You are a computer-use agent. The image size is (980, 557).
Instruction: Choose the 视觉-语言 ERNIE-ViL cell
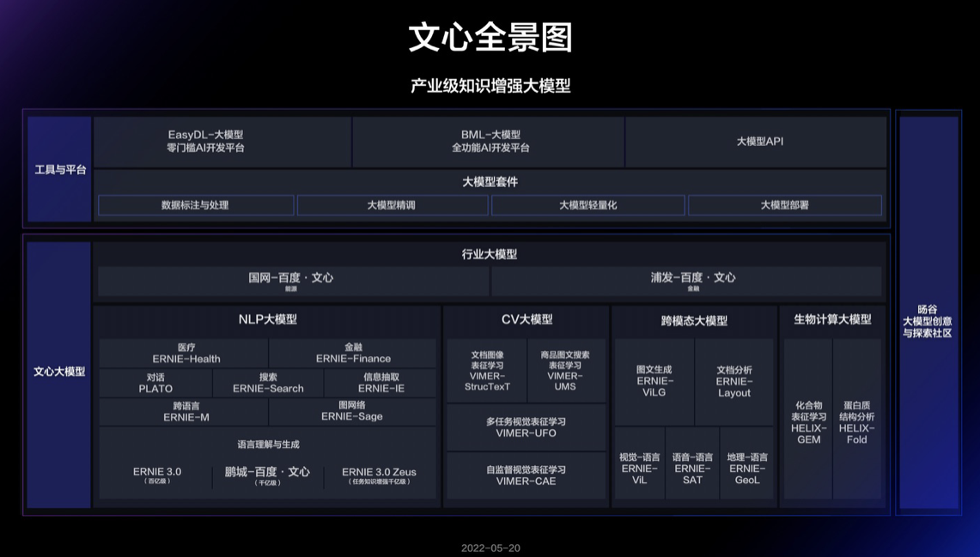(639, 463)
